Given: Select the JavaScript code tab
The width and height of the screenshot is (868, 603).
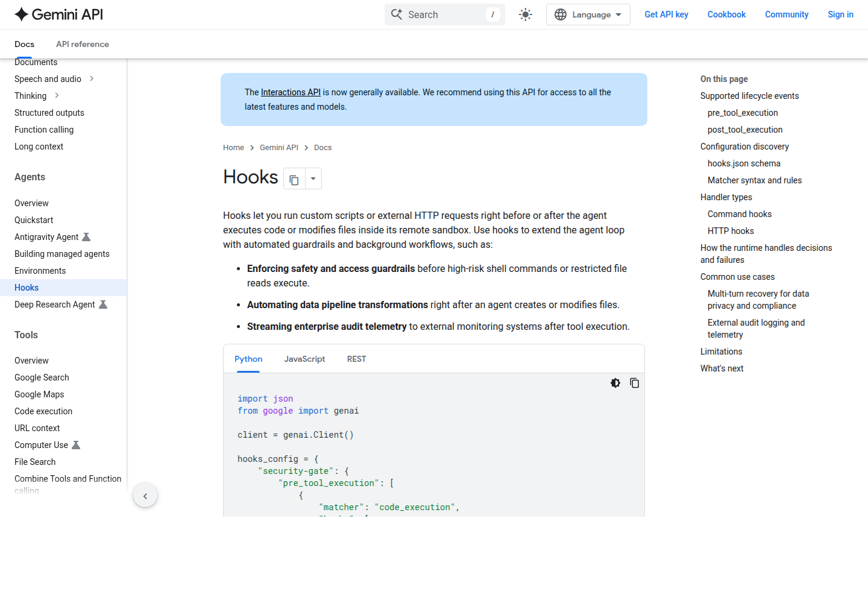Looking at the screenshot, I should pos(304,359).
